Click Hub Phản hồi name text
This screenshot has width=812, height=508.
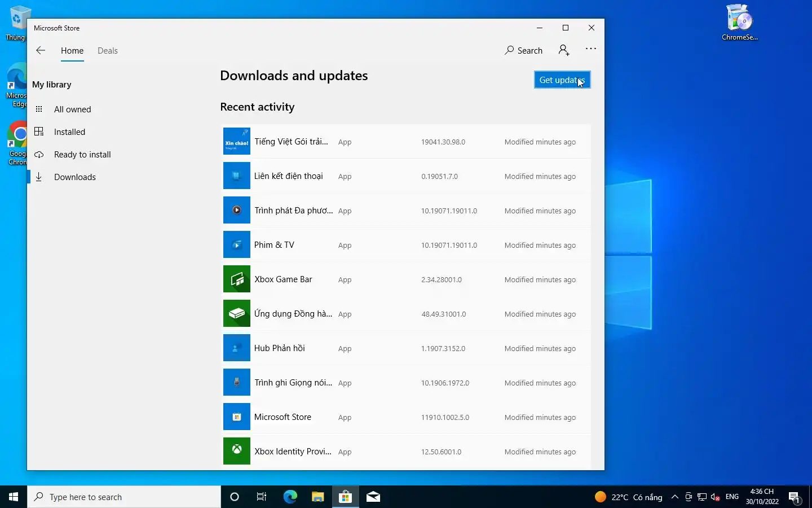(279, 348)
